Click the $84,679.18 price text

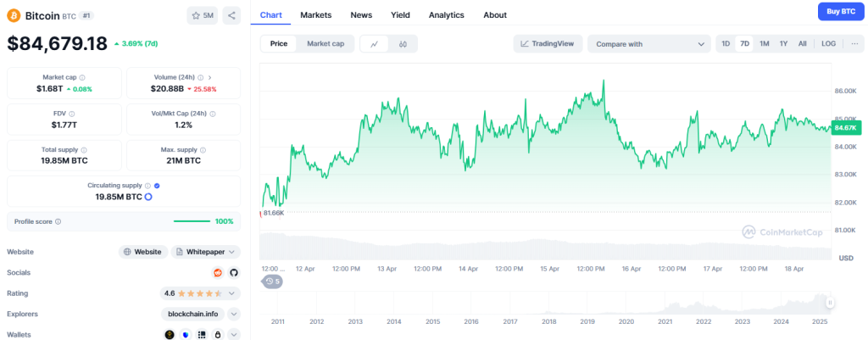[57, 43]
